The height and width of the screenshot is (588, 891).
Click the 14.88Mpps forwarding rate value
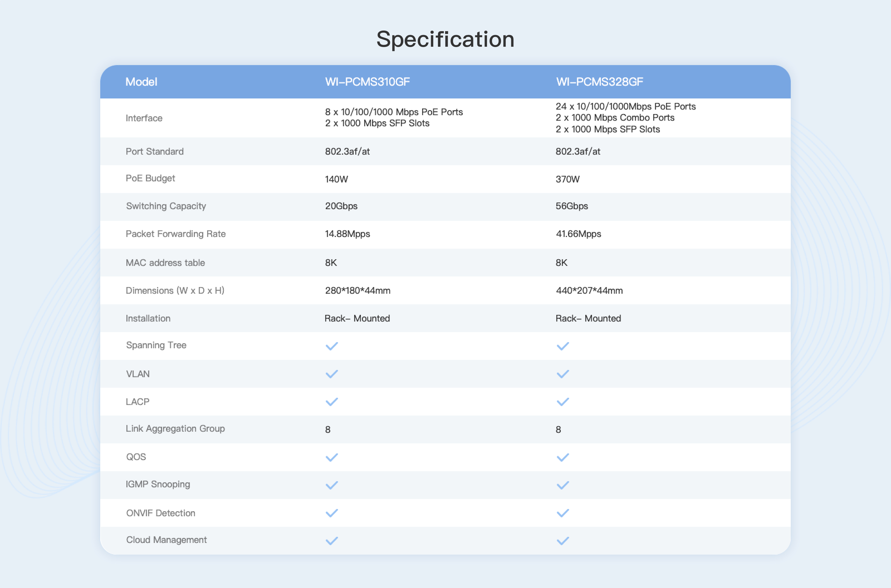click(x=347, y=234)
